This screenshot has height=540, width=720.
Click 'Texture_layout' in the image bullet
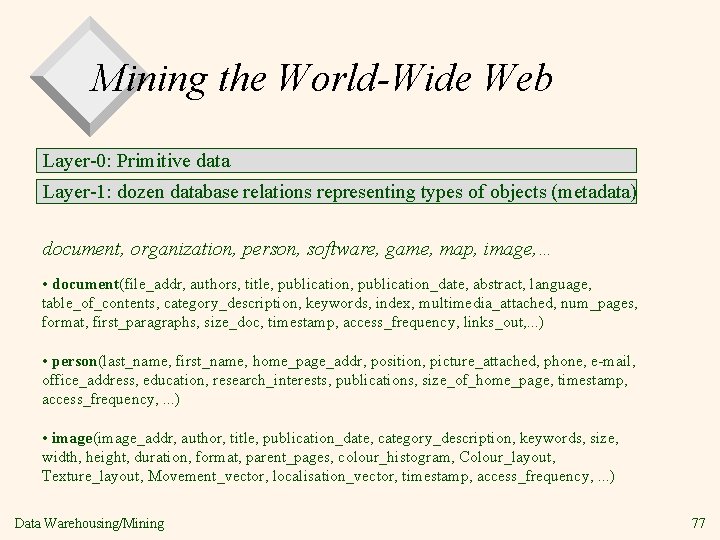click(x=90, y=476)
